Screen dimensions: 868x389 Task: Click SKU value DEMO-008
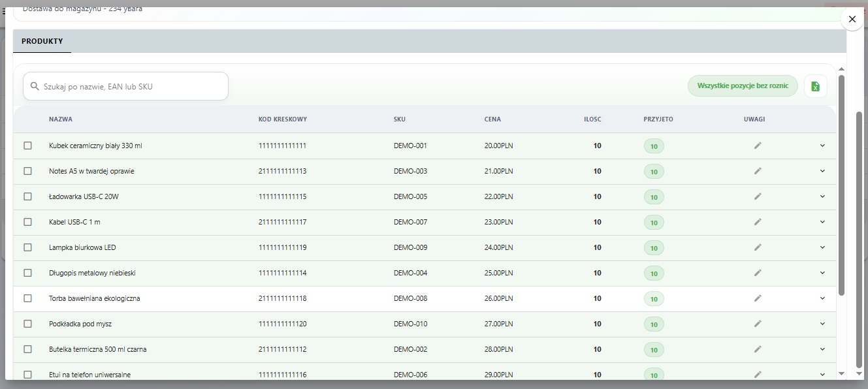[x=410, y=298]
